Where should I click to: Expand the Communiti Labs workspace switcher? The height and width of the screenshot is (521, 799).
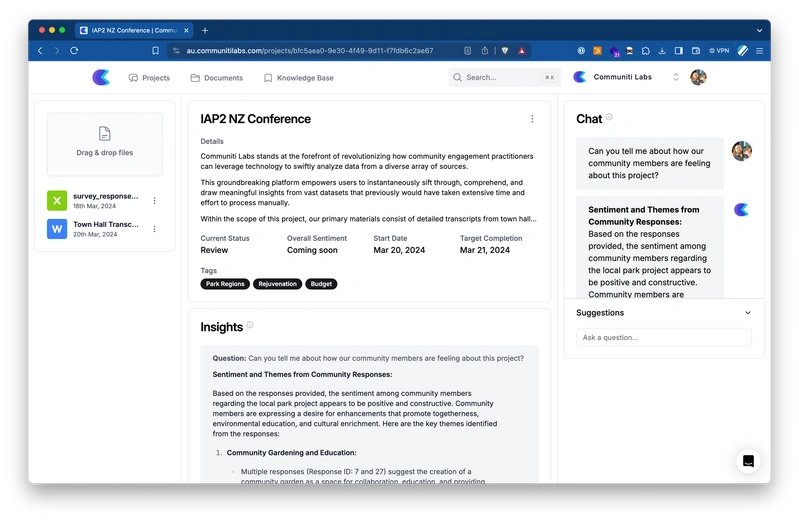point(676,77)
